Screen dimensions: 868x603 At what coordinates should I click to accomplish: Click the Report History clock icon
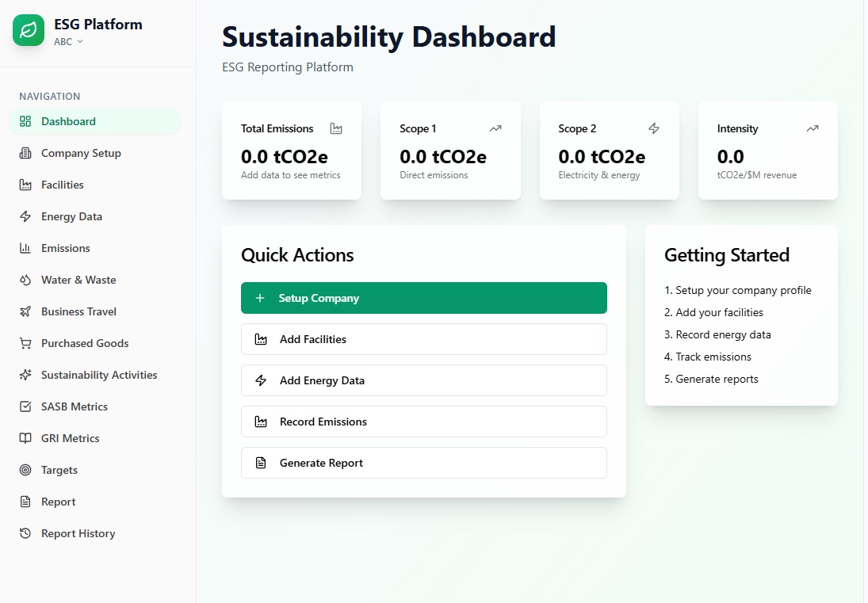click(25, 533)
